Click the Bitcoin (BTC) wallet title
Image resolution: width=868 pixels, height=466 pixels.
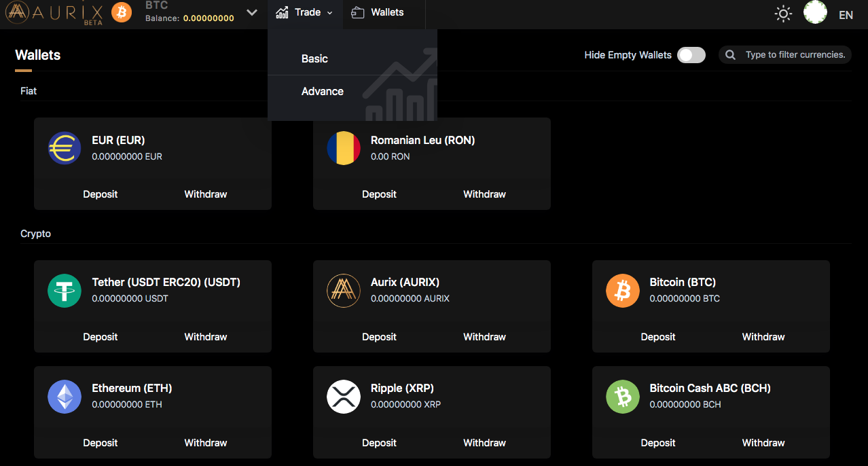click(683, 282)
